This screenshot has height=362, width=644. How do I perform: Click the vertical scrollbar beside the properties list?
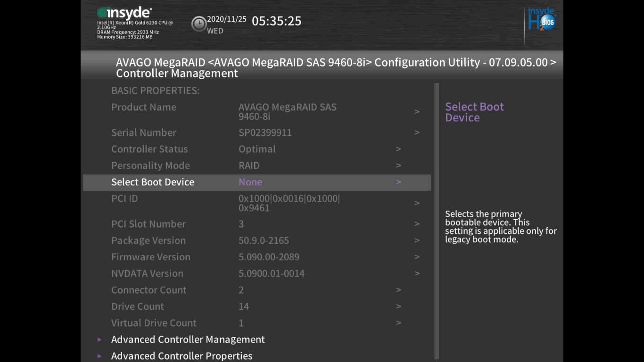click(x=437, y=222)
